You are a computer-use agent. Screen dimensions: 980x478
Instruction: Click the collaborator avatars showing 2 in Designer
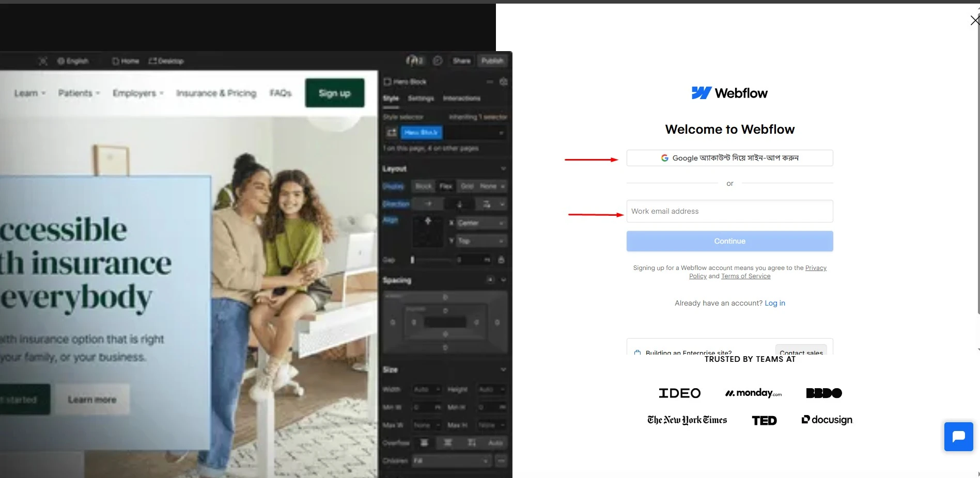point(415,61)
